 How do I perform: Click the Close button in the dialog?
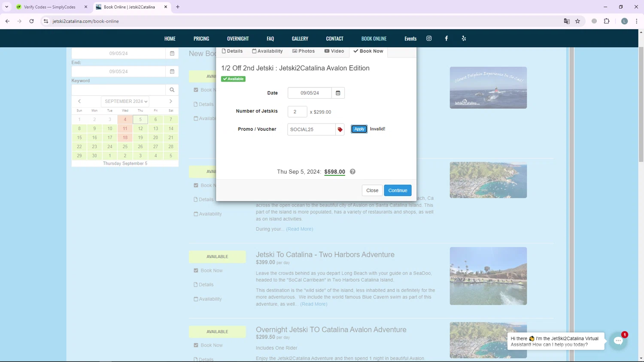pos(372,190)
